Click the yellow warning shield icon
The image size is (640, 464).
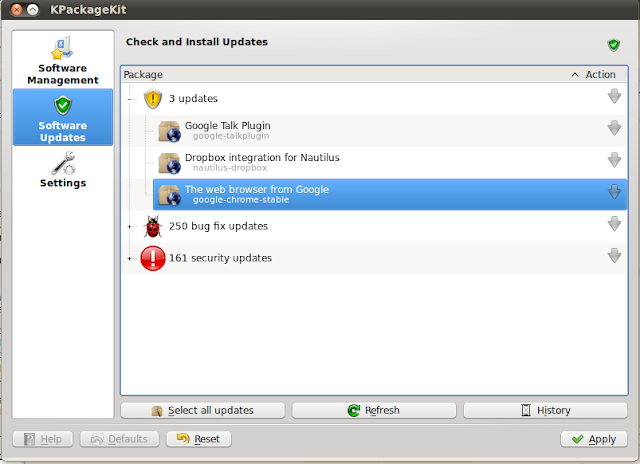(153, 99)
